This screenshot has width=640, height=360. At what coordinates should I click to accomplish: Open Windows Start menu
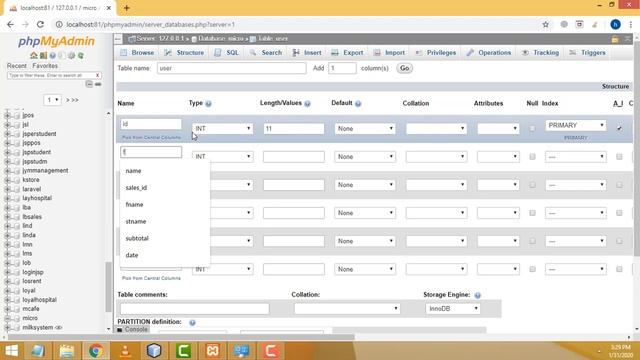point(11,351)
